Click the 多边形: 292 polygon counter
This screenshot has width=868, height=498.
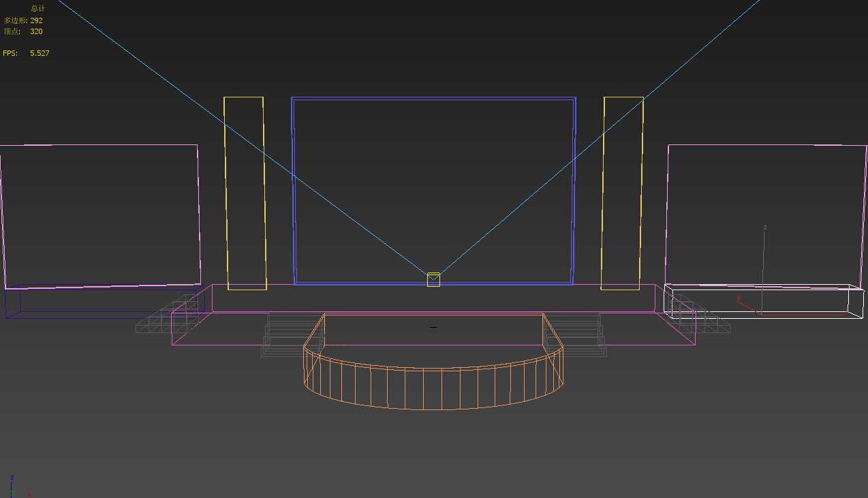tap(25, 20)
